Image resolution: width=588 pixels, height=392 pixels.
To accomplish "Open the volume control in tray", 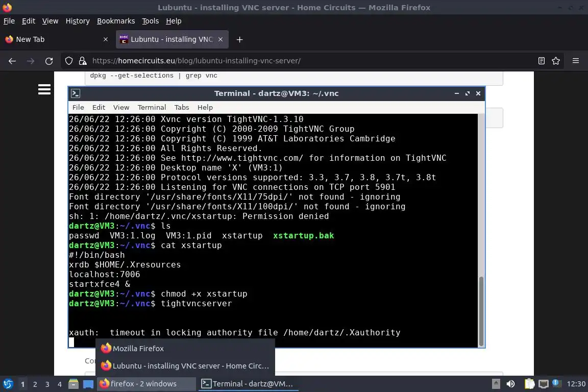I will (x=510, y=384).
